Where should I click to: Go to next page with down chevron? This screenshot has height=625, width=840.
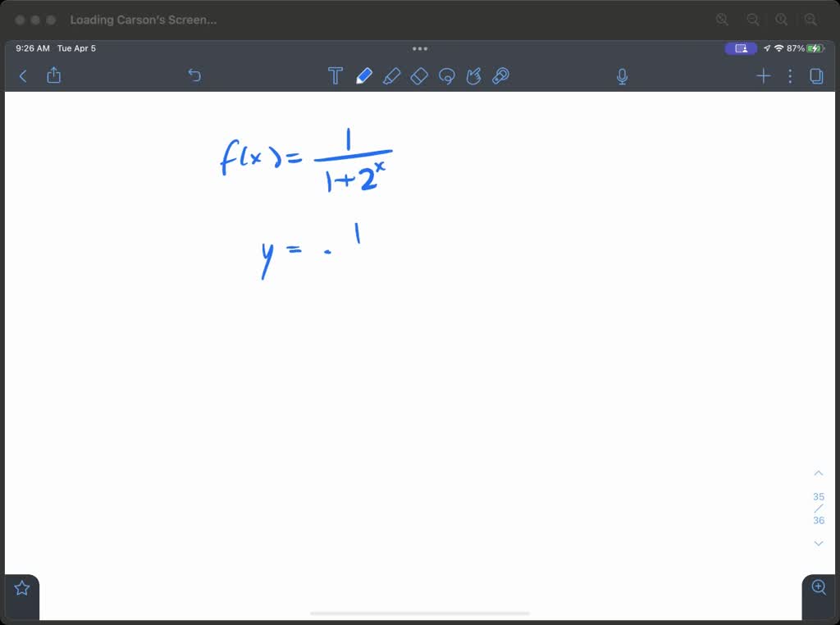point(818,543)
